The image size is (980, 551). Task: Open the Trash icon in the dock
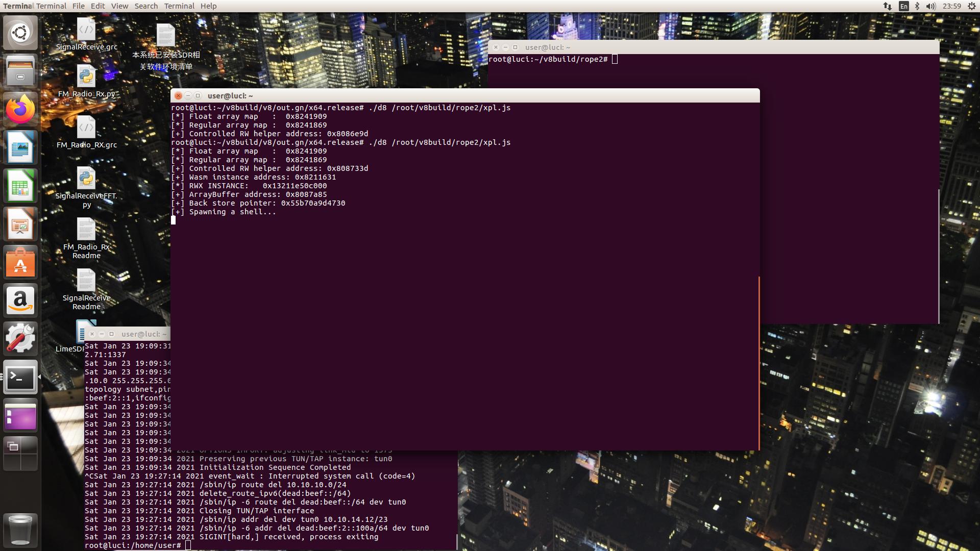pyautogui.click(x=20, y=530)
